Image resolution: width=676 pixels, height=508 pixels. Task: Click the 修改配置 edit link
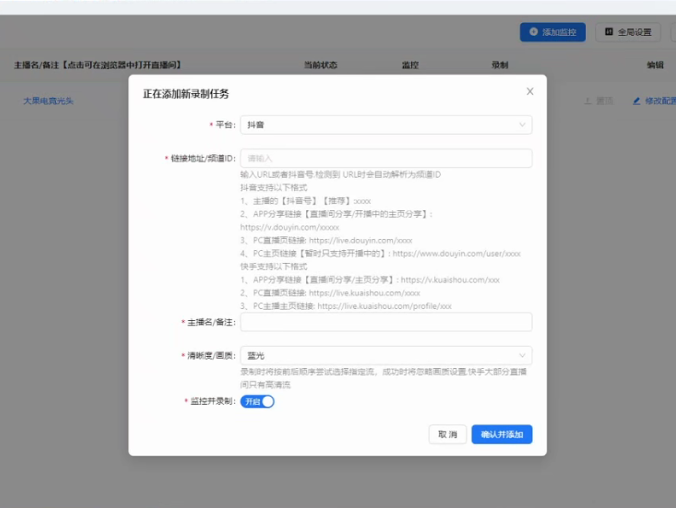click(x=654, y=101)
